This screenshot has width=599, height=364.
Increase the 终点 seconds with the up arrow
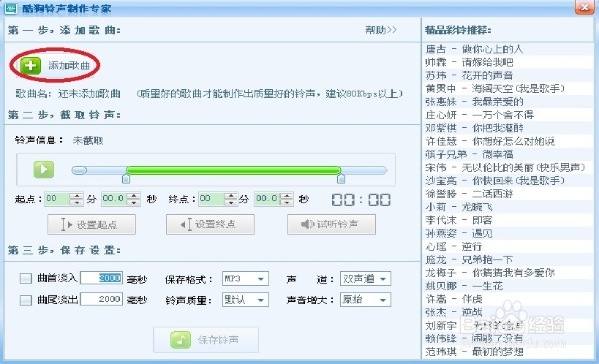point(287,196)
